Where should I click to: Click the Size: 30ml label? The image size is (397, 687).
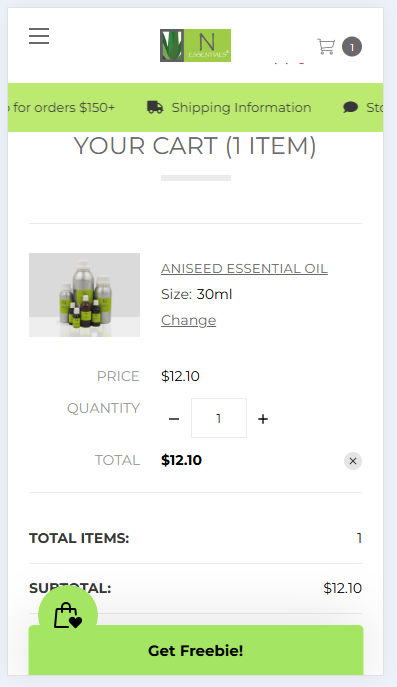tap(196, 294)
